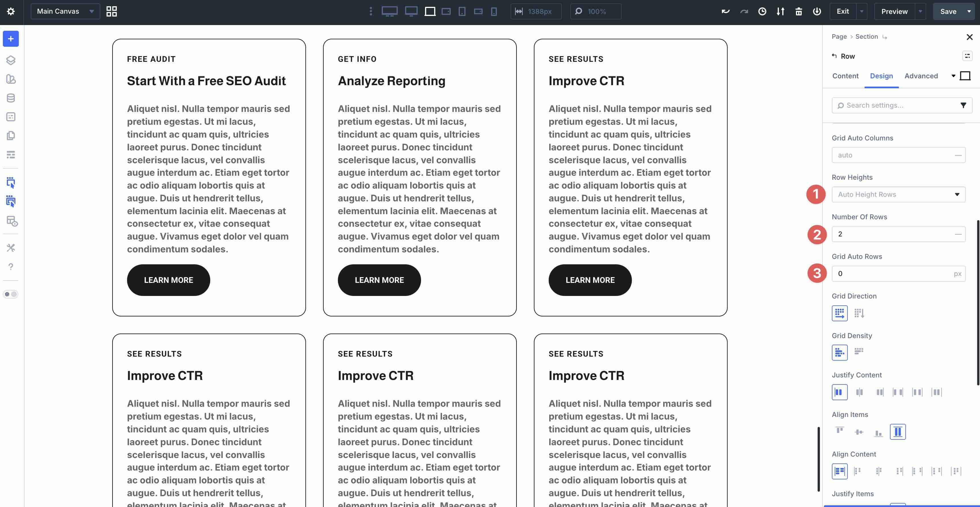Image resolution: width=980 pixels, height=507 pixels.
Task: Click the Preview button
Action: [x=895, y=11]
